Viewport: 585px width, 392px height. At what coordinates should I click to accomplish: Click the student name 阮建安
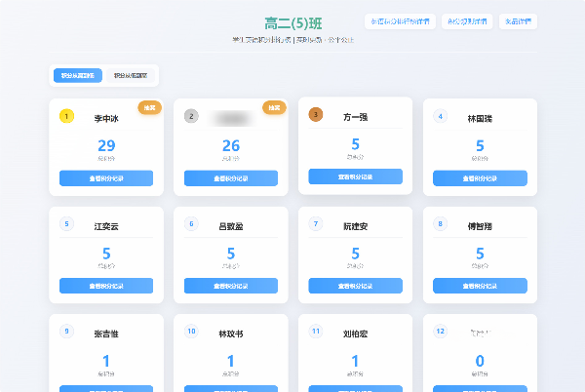355,226
